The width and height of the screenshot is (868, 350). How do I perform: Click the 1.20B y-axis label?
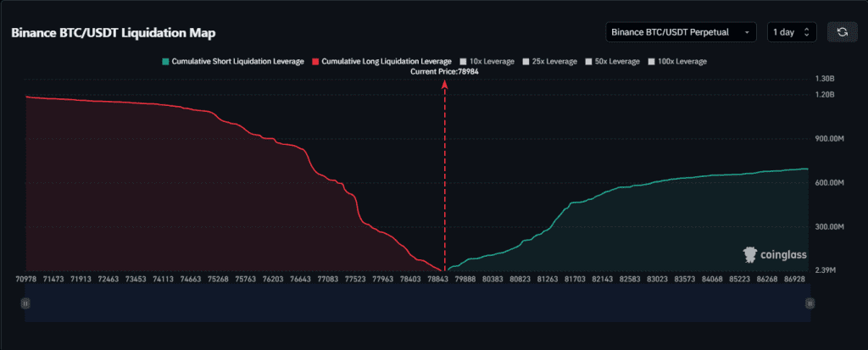coord(824,95)
